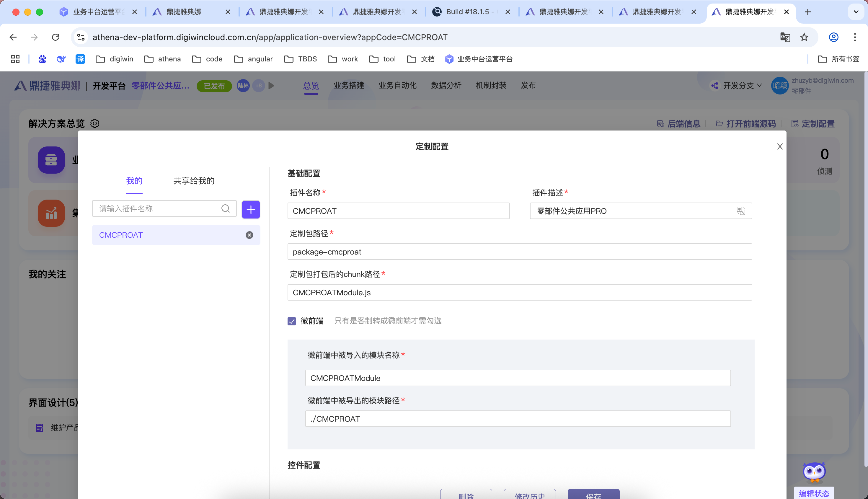Click the 已发布 status badge

215,86
